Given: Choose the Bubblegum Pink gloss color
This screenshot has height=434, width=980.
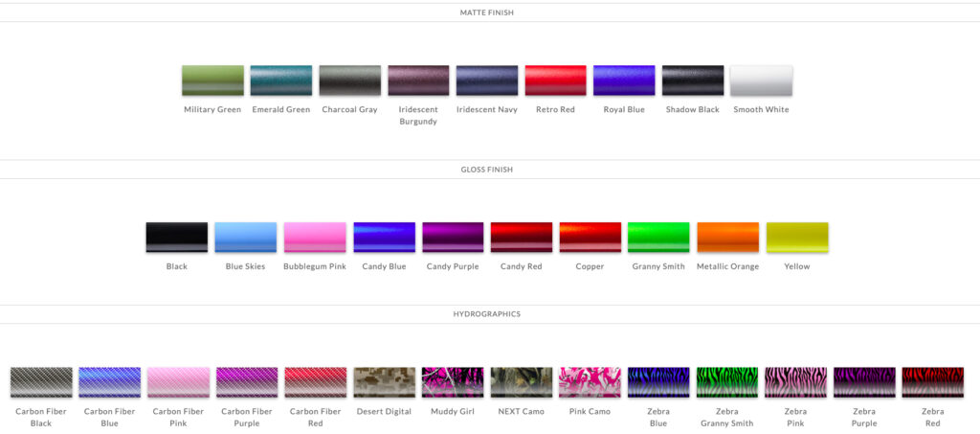Looking at the screenshot, I should (x=315, y=238).
